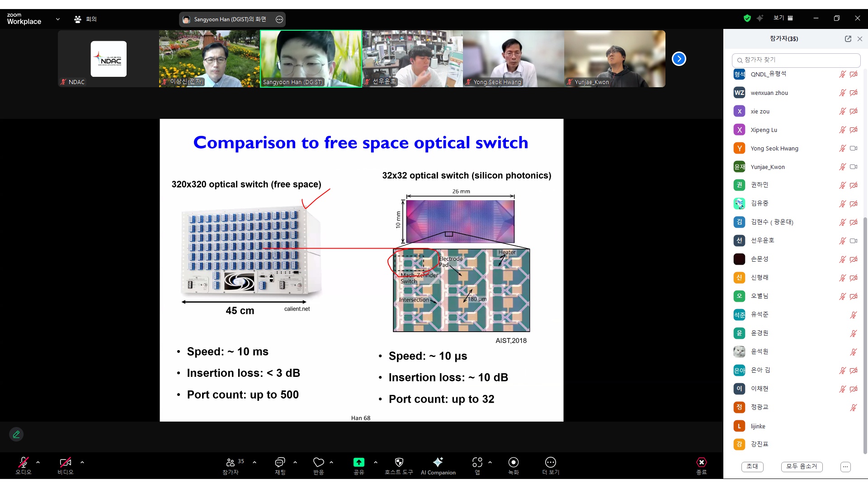Pop out the participants panel
Screen dimensions: 868x488
pos(848,39)
